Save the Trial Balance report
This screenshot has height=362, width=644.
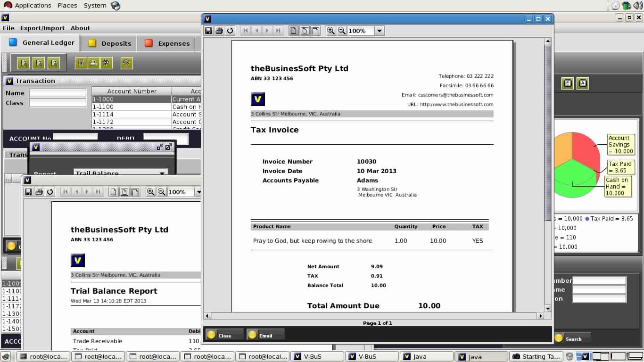coord(28,192)
